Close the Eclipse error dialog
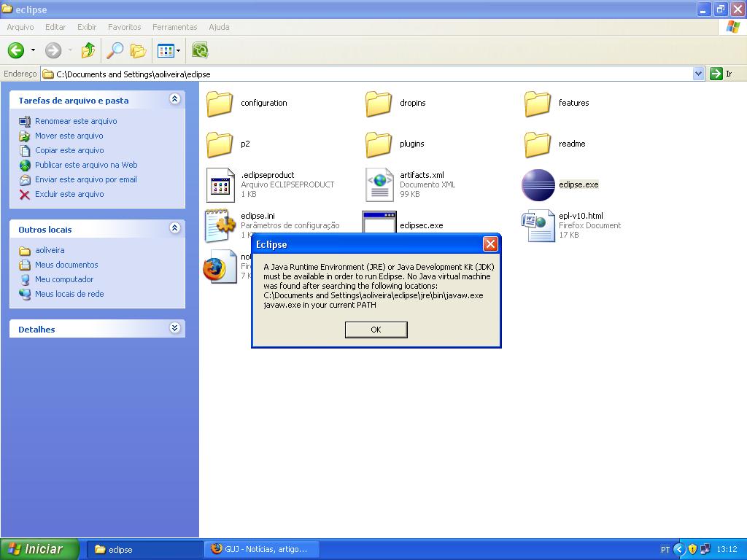Screen dimensions: 747x560 point(490,244)
